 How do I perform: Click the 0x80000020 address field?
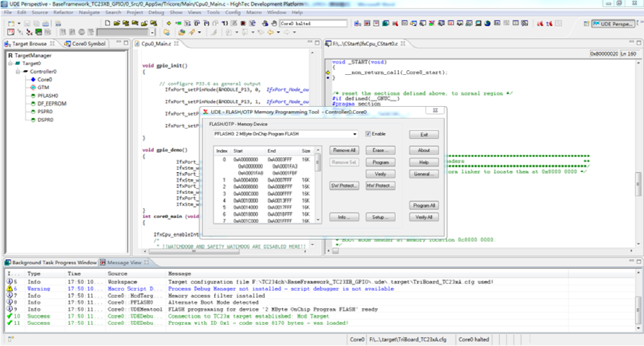(604, 54)
